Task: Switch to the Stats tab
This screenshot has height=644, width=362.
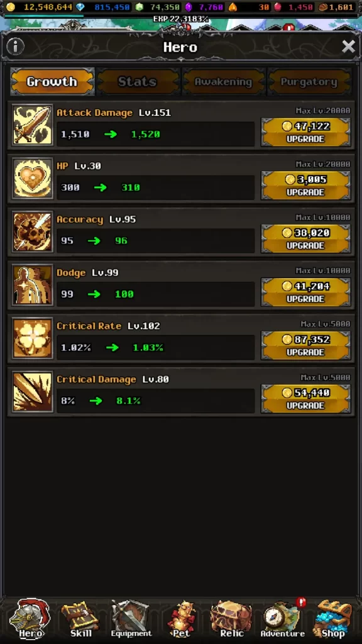Action: point(138,82)
